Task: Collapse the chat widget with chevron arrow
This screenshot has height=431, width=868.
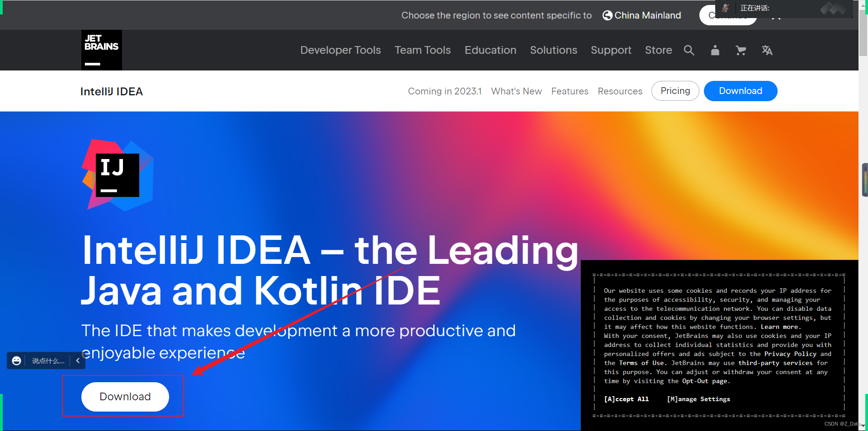Action: pyautogui.click(x=78, y=361)
